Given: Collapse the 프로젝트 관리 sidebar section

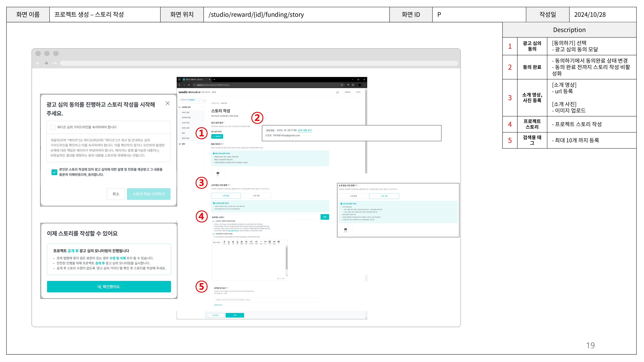Looking at the screenshot, I should click(202, 107).
